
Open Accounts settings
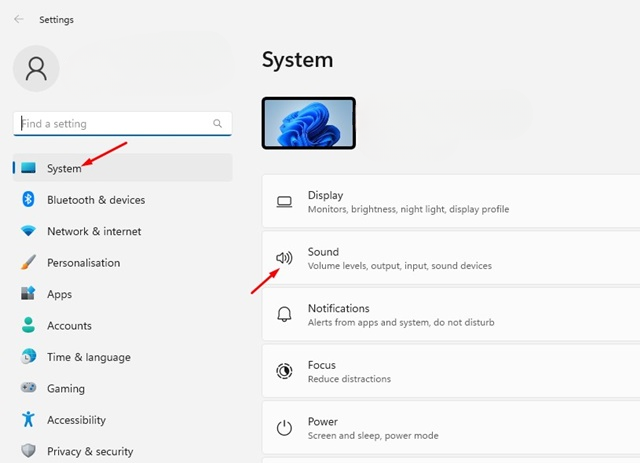click(x=122, y=325)
